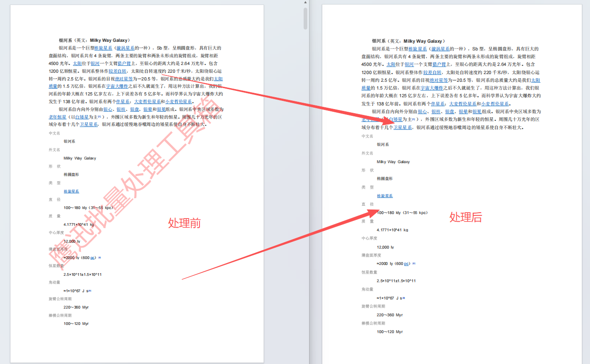Open the 银冕 link in 处理前 page

(x=161, y=110)
